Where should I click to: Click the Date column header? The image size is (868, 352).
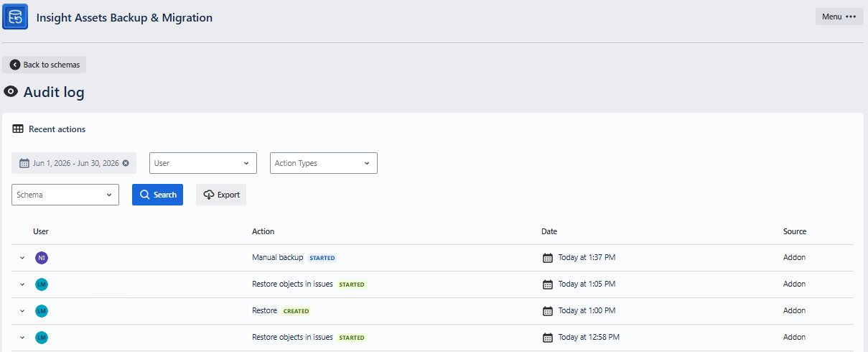(x=549, y=231)
